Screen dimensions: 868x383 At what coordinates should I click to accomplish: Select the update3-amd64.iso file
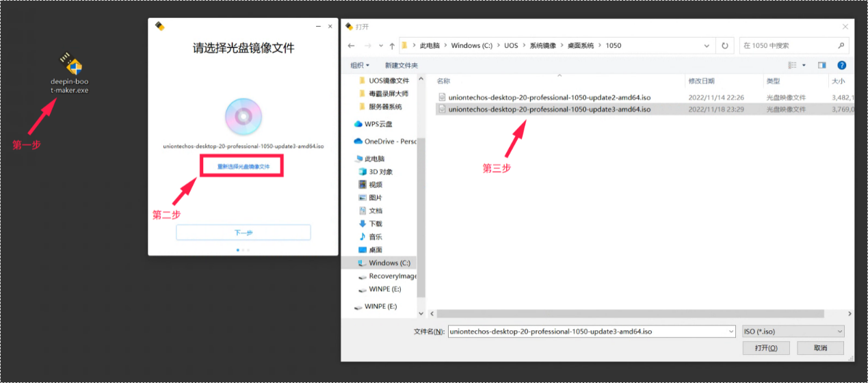click(549, 109)
